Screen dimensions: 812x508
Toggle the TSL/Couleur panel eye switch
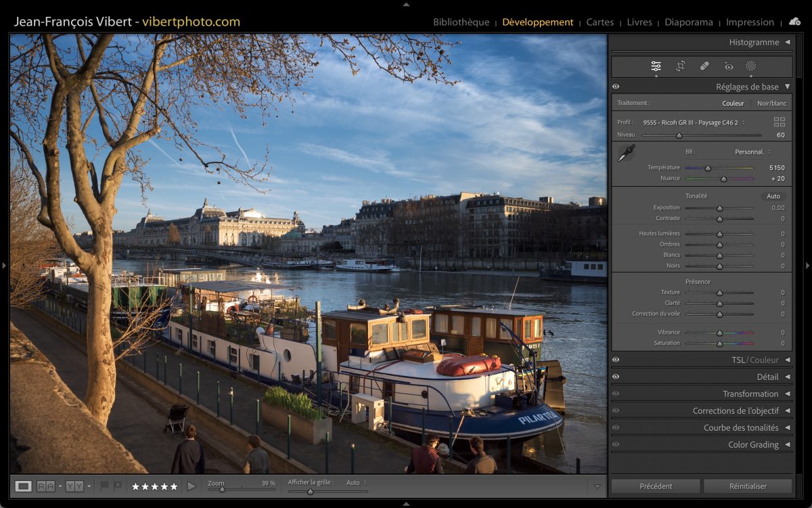tap(616, 360)
